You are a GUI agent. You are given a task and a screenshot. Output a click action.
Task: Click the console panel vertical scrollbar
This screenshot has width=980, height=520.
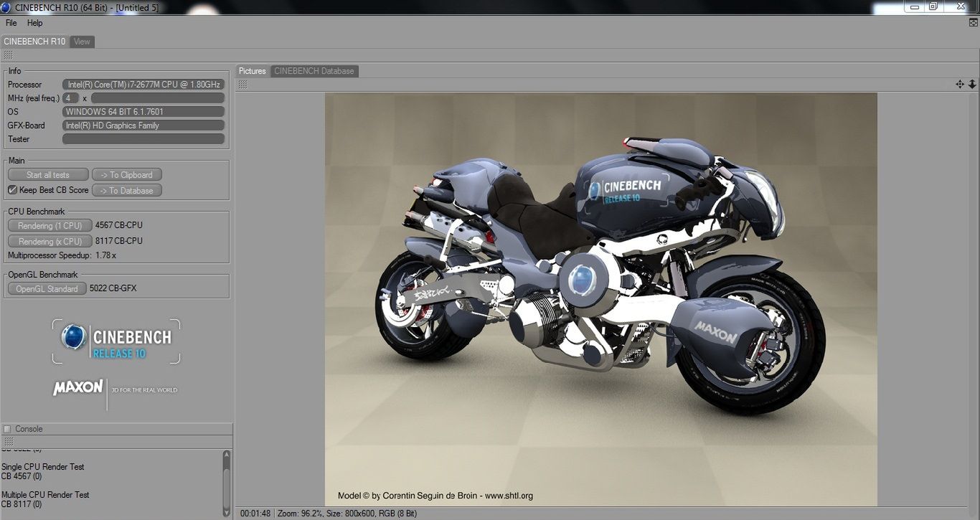point(227,483)
